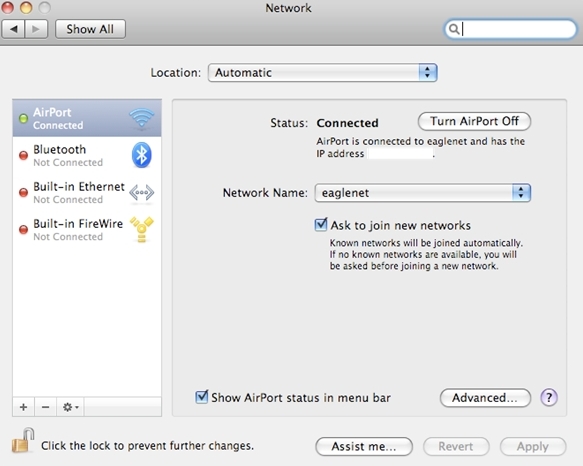Go forward with the right arrow
583x466 pixels.
[x=36, y=29]
